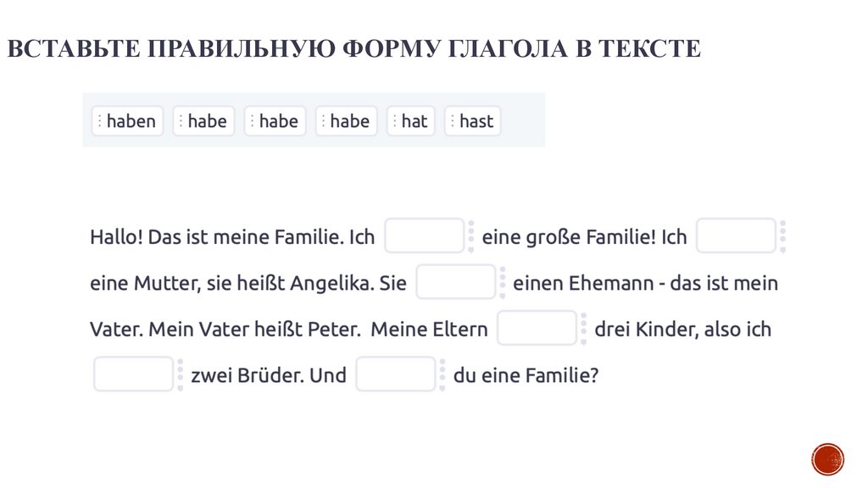The image size is (868, 488).
Task: Click dotted handle before 'eine große Familie!'
Action: click(471, 236)
